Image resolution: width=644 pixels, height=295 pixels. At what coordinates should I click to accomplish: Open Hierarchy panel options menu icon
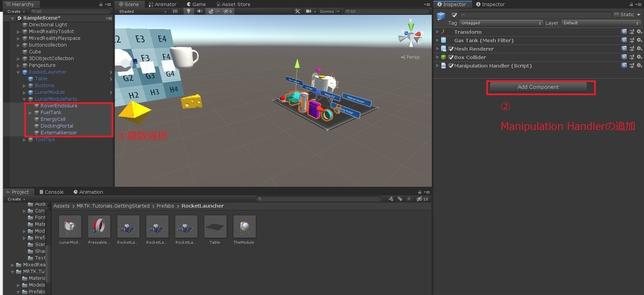tap(109, 4)
